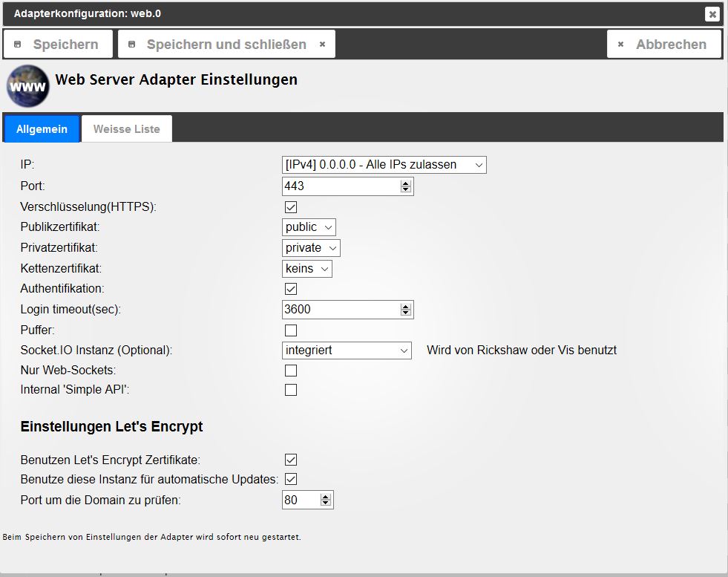Click the 'Beim Speichern von Einstellungen' notice
The image size is (728, 577).
pyautogui.click(x=152, y=537)
